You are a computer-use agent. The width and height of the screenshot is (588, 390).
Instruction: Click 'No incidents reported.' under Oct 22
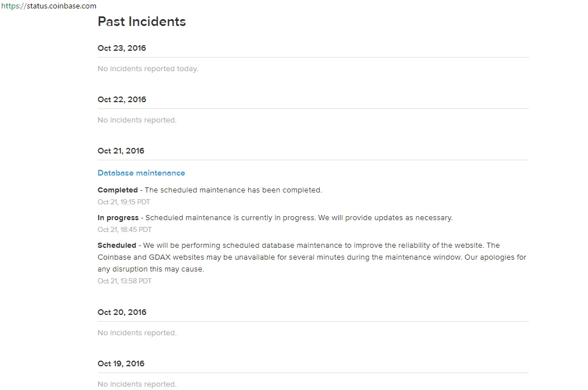pos(137,120)
